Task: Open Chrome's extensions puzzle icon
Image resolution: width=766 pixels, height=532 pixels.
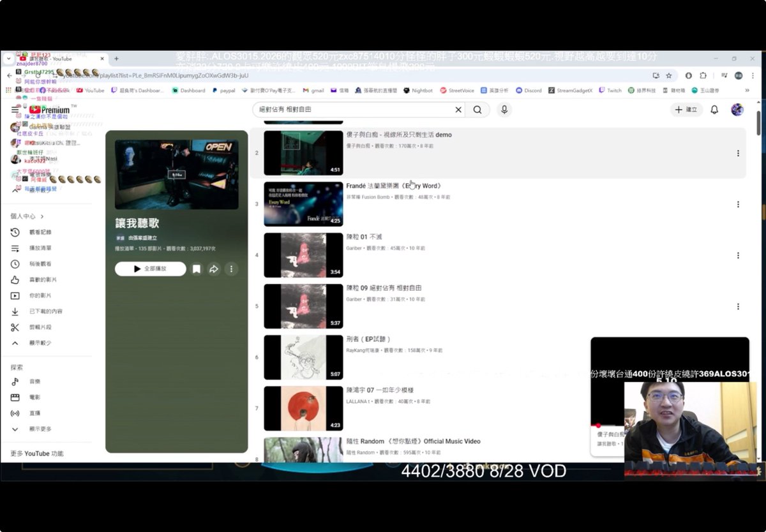Action: point(704,75)
